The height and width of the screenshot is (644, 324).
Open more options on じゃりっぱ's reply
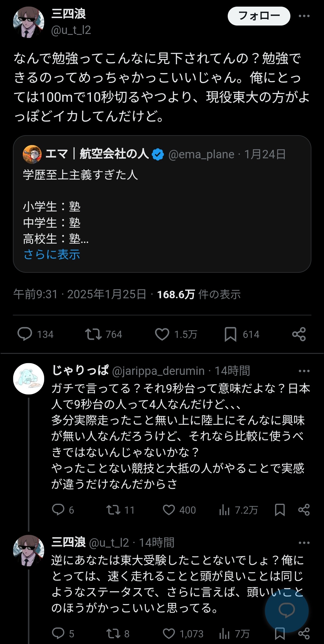(x=304, y=371)
